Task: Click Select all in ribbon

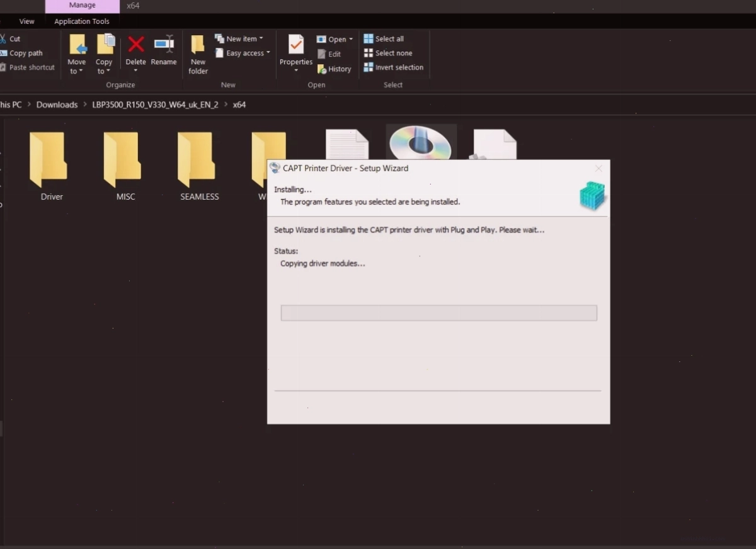Action: click(384, 38)
